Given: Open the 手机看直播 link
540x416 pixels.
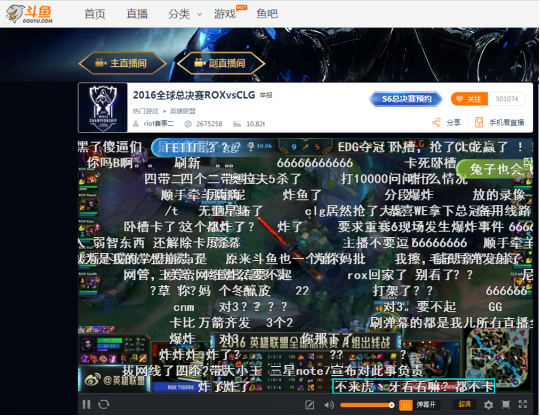Looking at the screenshot, I should tap(500, 123).
